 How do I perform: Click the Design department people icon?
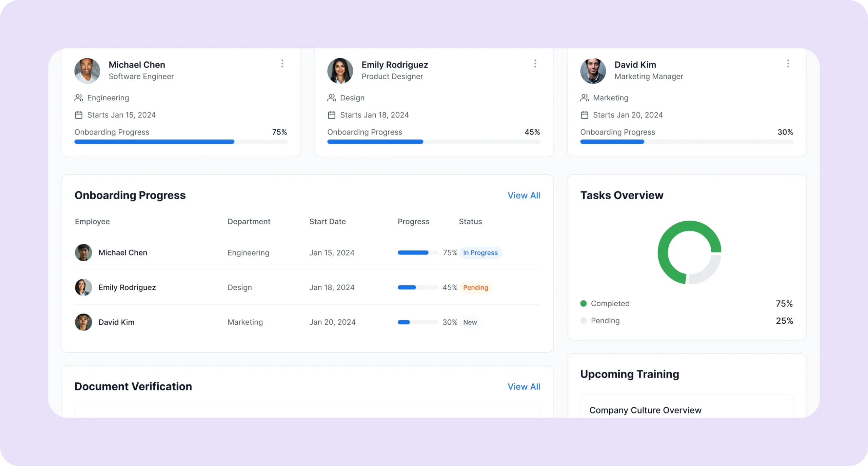point(332,98)
